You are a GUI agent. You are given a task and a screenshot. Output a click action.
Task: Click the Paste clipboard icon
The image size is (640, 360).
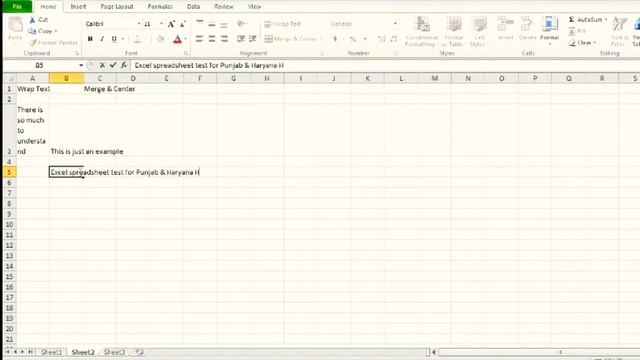click(x=15, y=25)
